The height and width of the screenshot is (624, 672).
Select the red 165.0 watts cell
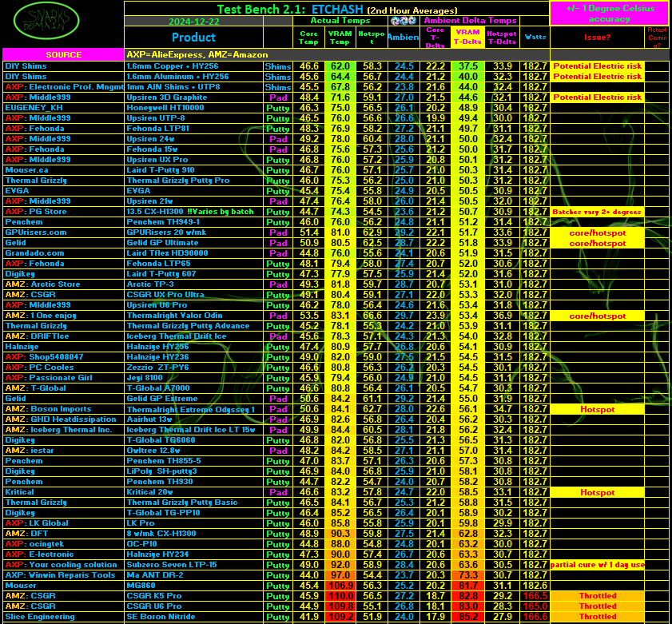point(535,606)
